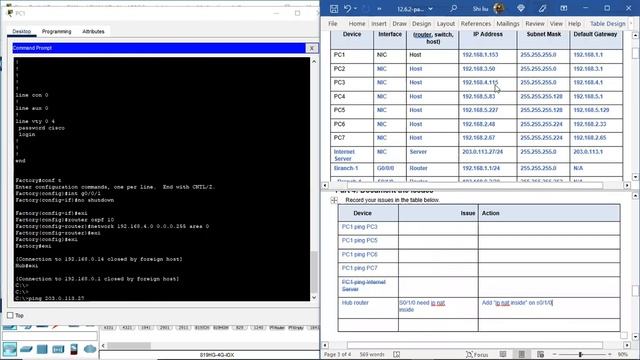640x360 pixels.
Task: Click the Word zoom slider handle
Action: [580, 354]
